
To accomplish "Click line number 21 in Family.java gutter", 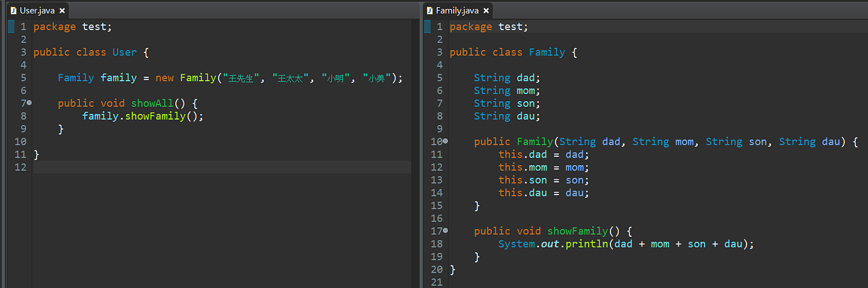I will tap(437, 282).
